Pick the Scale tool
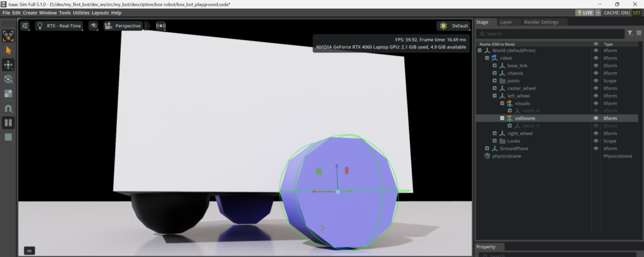Viewport: 644px width, 257px height. [9, 94]
